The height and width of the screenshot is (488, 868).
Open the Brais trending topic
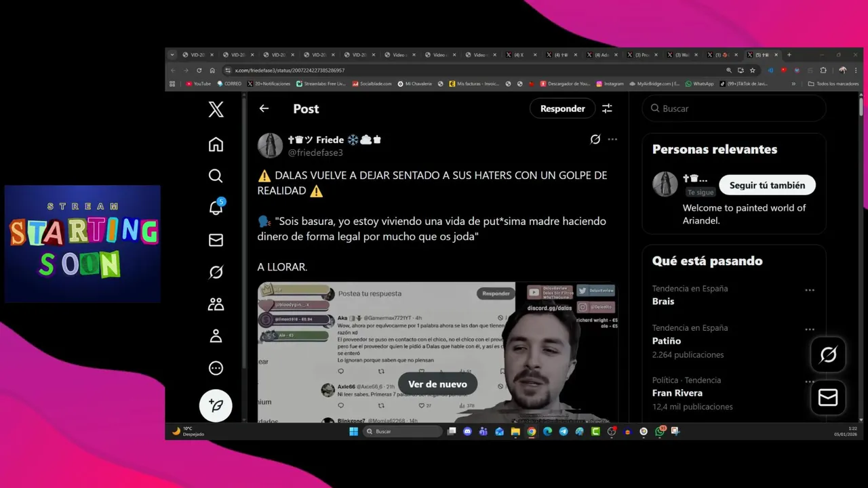coord(663,301)
